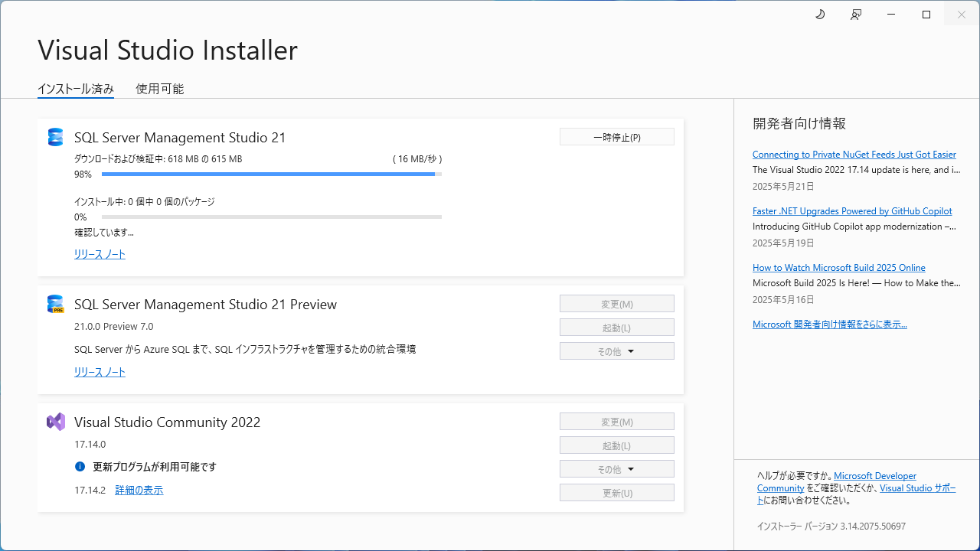This screenshot has width=980, height=551.
Task: Click the 更新プログラムが利用可能です message
Action: pos(155,467)
